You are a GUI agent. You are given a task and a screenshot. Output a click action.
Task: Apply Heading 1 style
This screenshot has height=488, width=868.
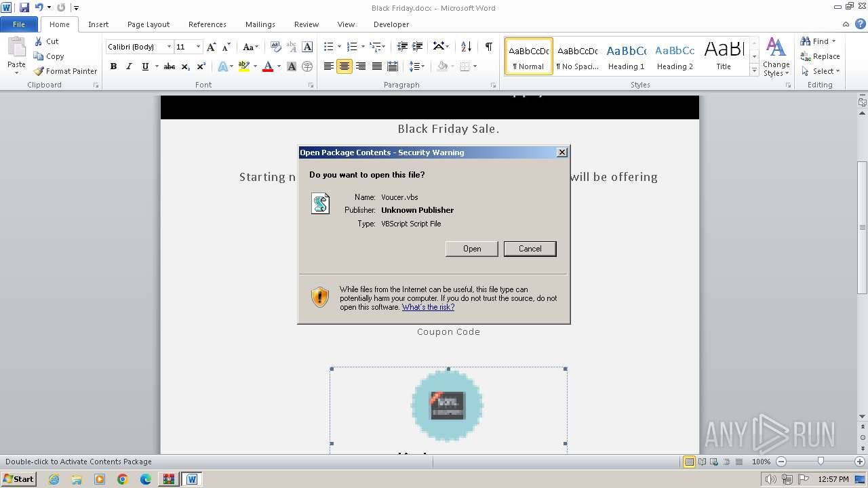click(627, 56)
